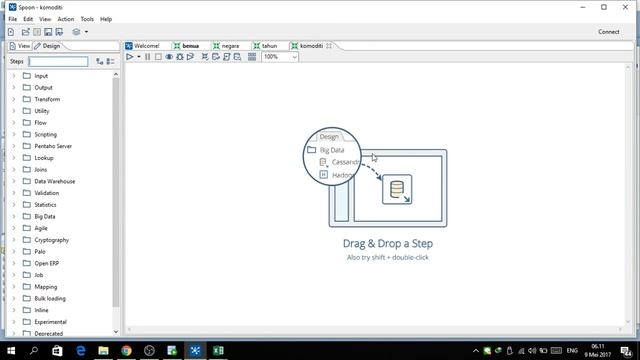
Task: Preview the transformation with the eye icon
Action: pos(169,57)
